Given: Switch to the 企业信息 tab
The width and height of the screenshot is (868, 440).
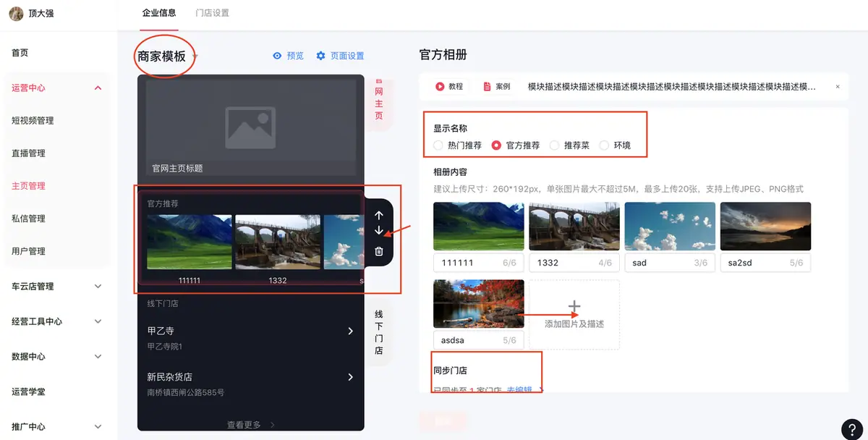Looking at the screenshot, I should tap(160, 14).
